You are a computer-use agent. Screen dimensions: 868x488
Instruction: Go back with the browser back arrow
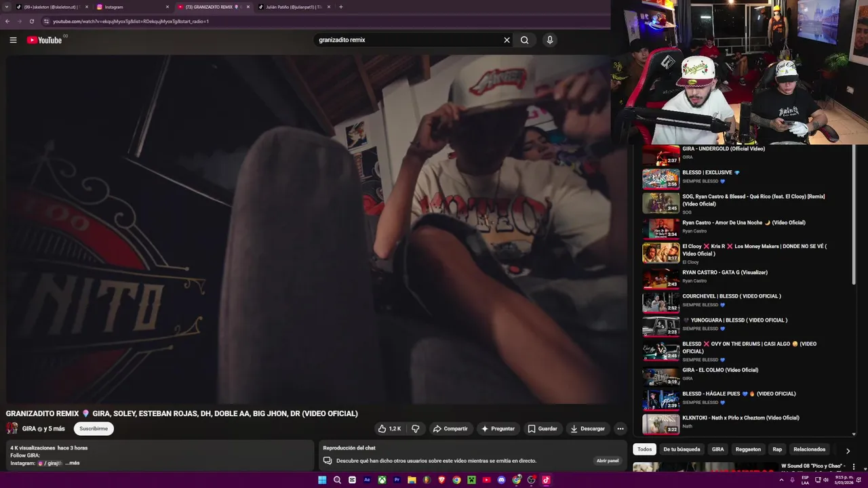coord(7,21)
